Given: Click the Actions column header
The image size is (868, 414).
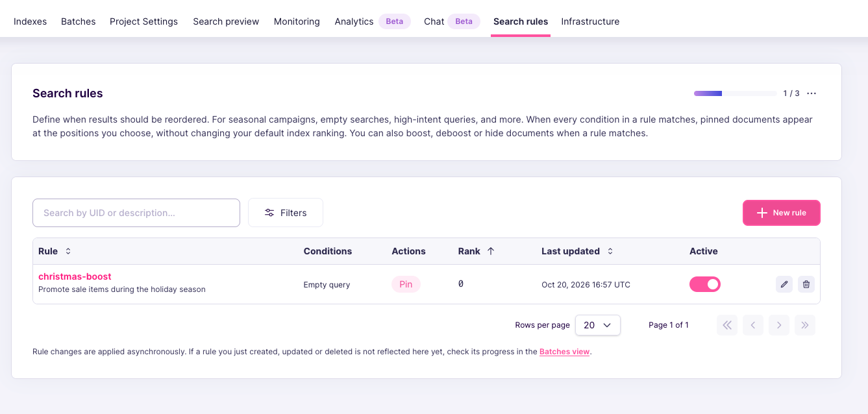Looking at the screenshot, I should [408, 251].
